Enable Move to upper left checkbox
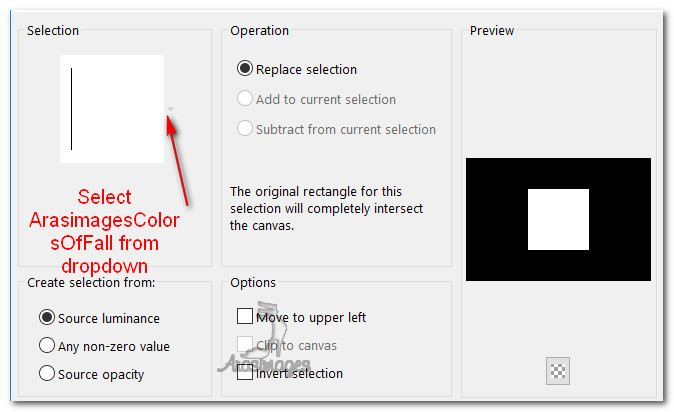The height and width of the screenshot is (412, 674). click(245, 317)
